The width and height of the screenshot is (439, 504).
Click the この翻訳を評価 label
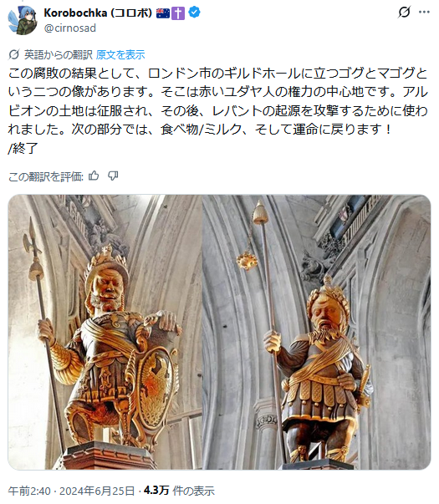(x=46, y=176)
